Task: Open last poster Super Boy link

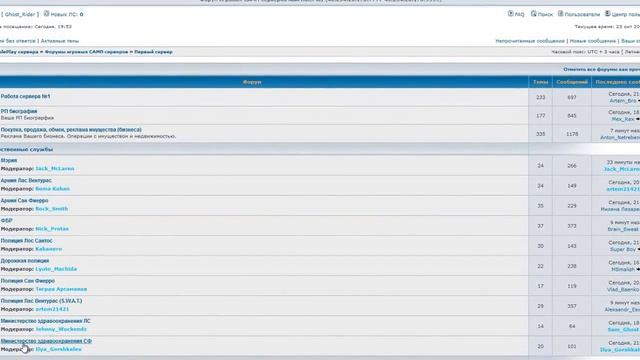Action: 623,249
